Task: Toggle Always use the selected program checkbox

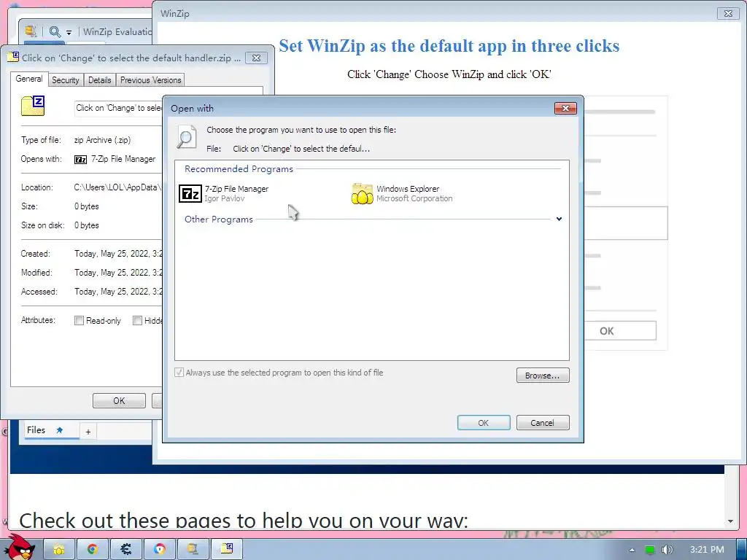Action: point(179,373)
